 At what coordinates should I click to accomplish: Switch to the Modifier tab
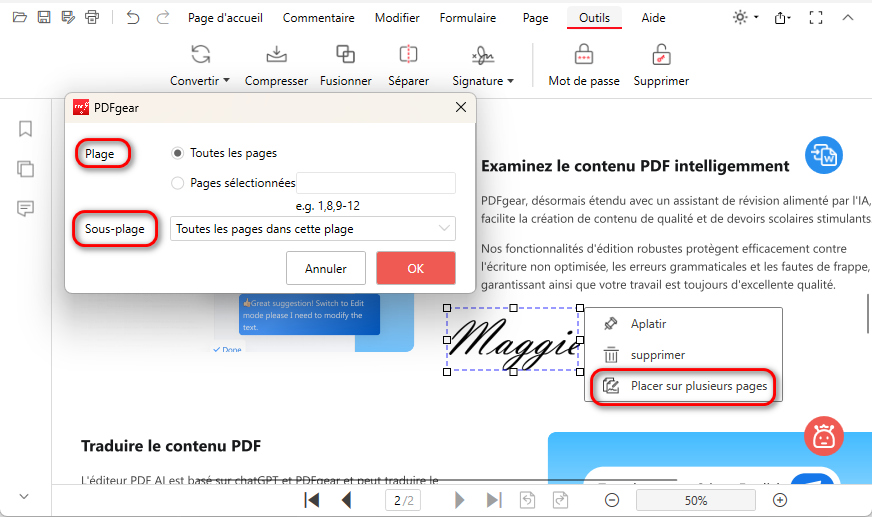coord(397,18)
